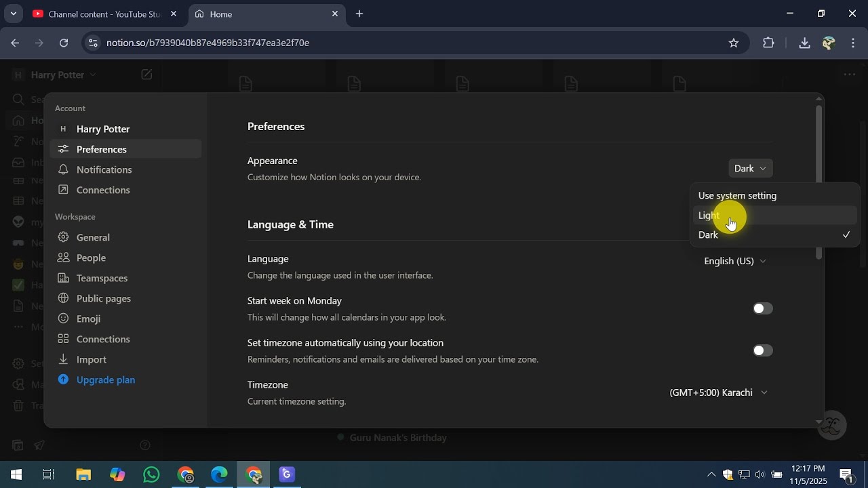
Task: Open Microsoft Edge from the taskbar
Action: [x=219, y=474]
